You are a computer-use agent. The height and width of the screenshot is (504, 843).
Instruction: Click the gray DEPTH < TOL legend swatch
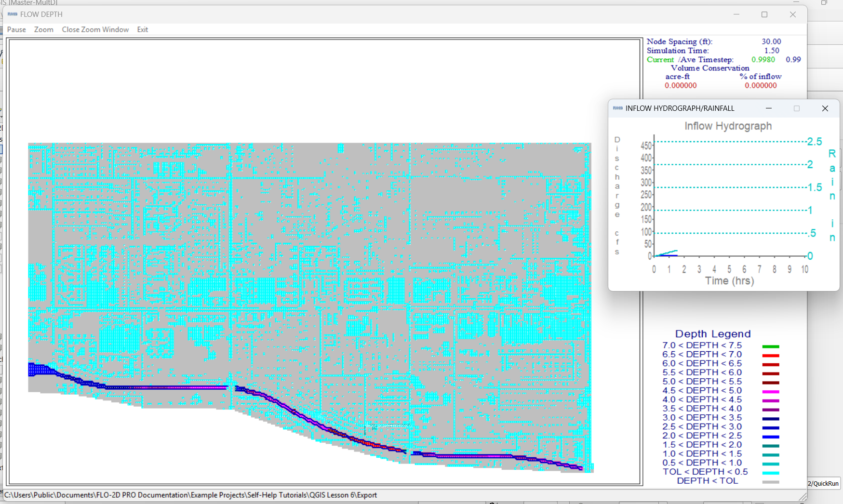pyautogui.click(x=770, y=482)
